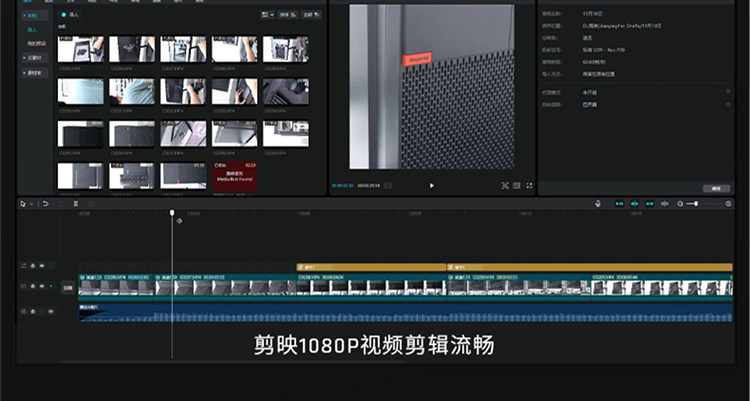Select the Import entry under Local

tap(32, 30)
